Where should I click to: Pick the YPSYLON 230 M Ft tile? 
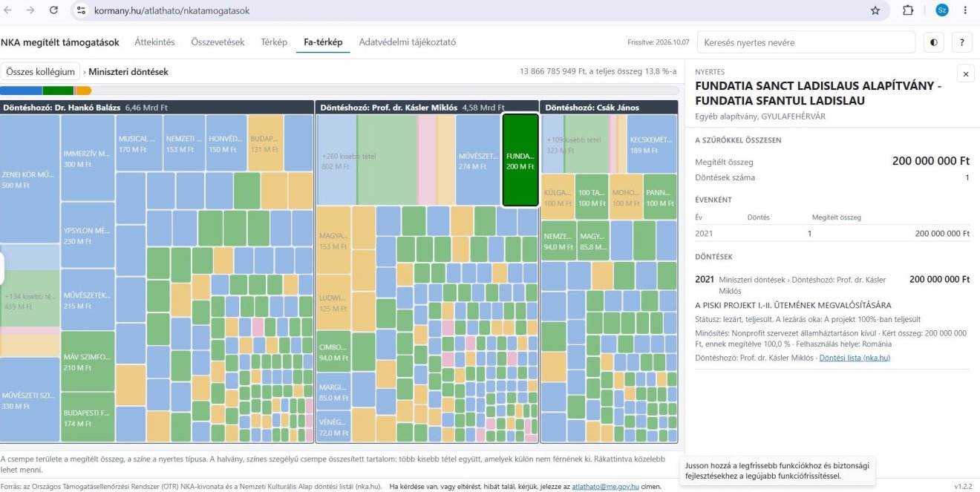click(x=88, y=235)
